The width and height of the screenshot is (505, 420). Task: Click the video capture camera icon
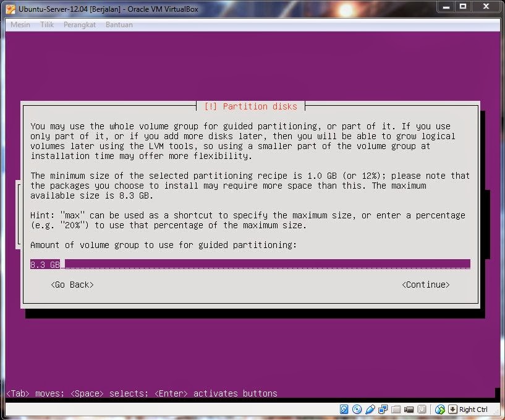(x=409, y=409)
